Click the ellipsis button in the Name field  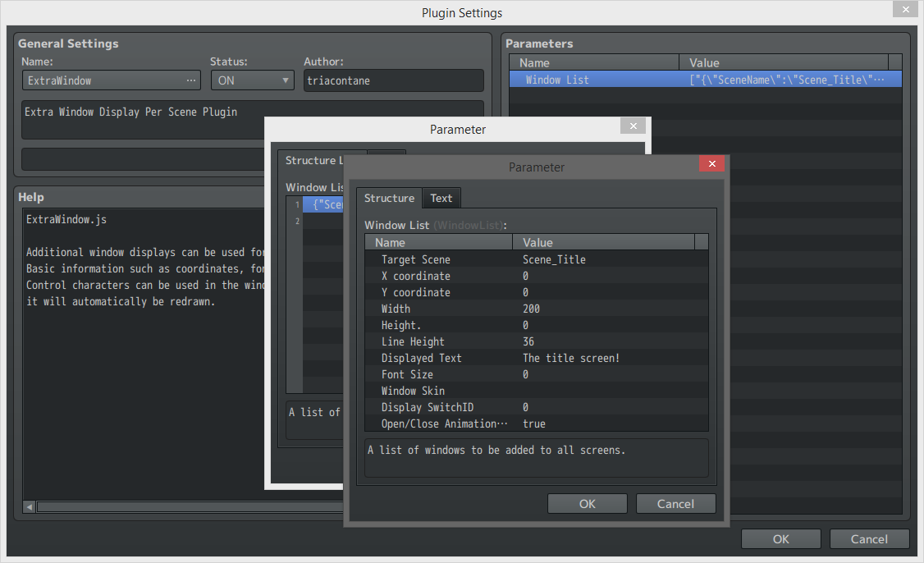(191, 80)
